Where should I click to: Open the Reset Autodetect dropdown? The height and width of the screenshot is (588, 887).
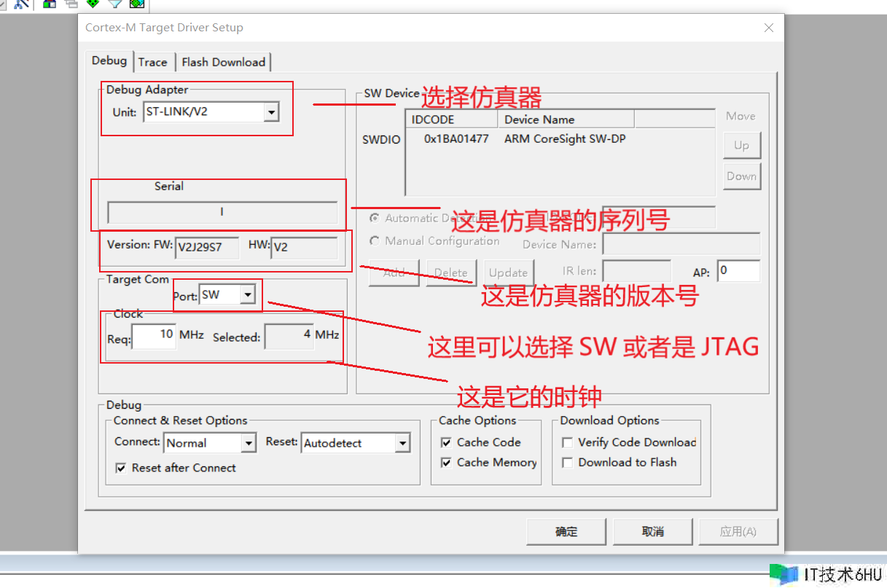tap(402, 443)
